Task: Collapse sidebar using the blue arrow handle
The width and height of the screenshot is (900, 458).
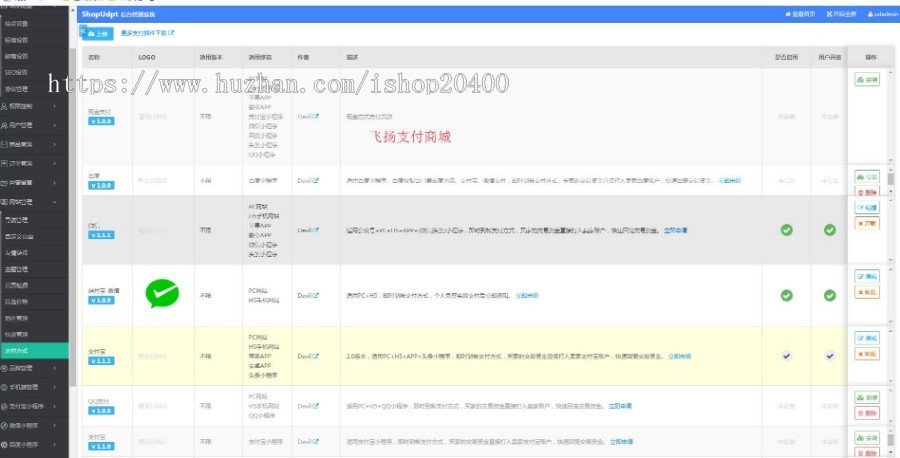Action: (83, 30)
